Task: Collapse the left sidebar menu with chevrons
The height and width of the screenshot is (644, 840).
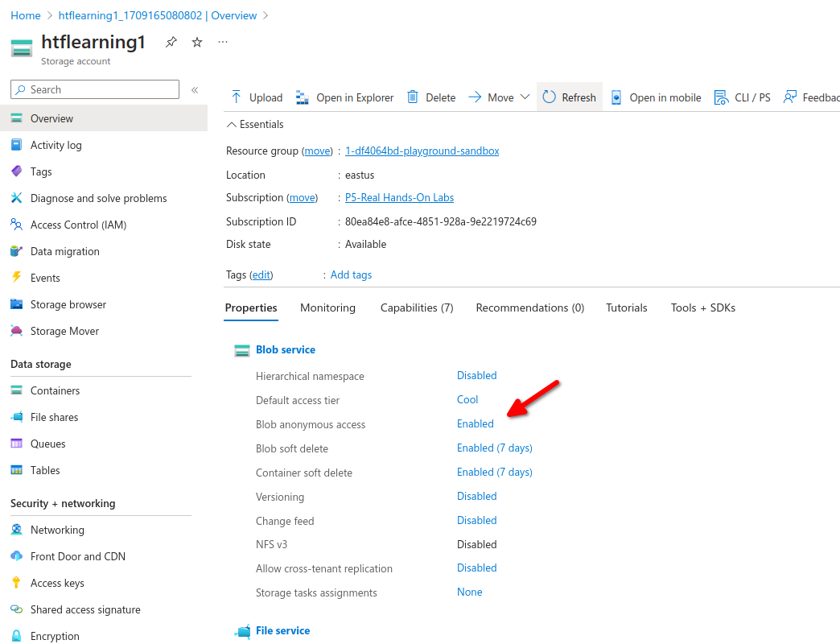Action: [x=195, y=90]
